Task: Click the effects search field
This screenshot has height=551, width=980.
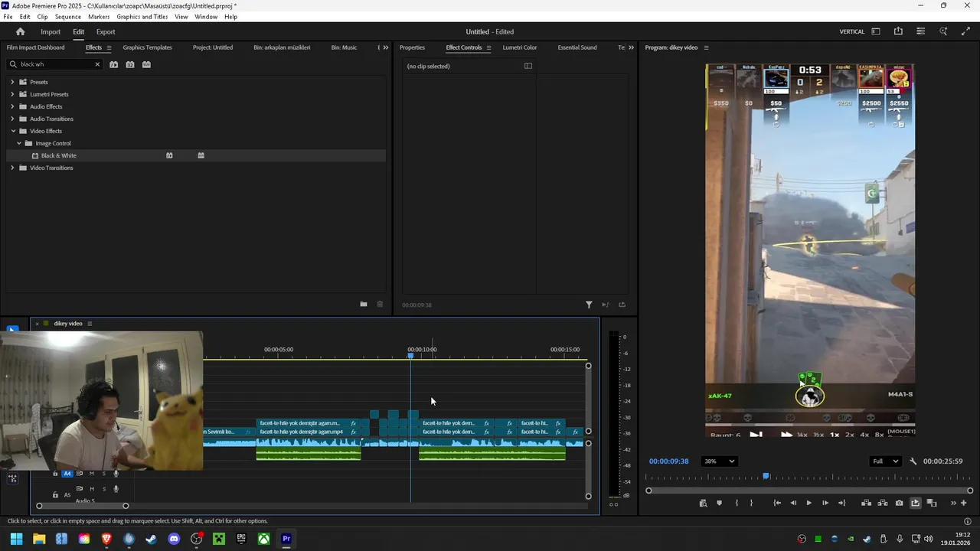Action: [55, 64]
